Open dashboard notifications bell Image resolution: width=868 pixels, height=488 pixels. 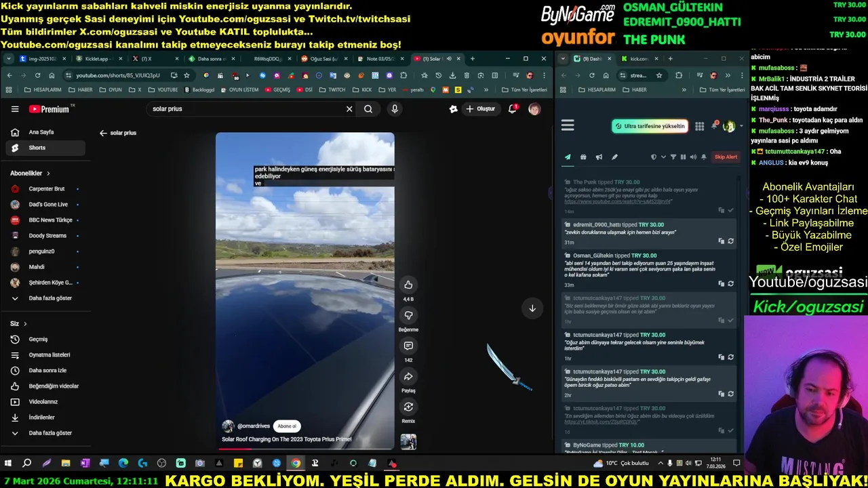click(714, 126)
